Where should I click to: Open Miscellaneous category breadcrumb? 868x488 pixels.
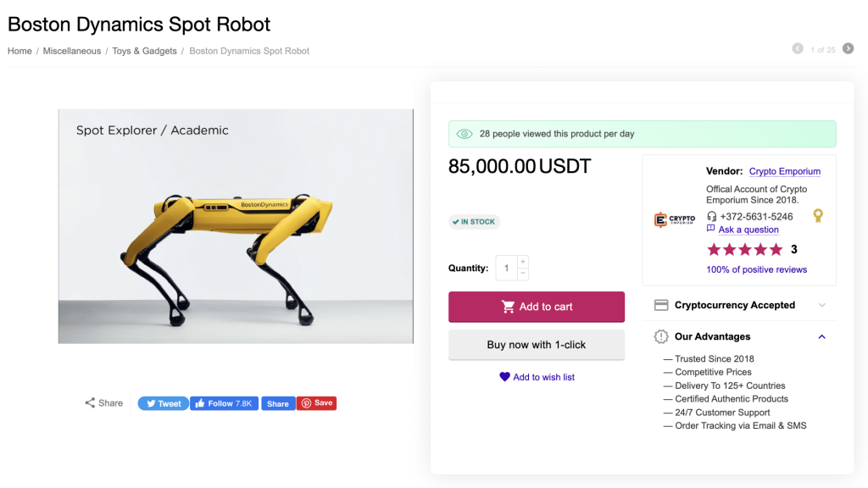pyautogui.click(x=72, y=51)
